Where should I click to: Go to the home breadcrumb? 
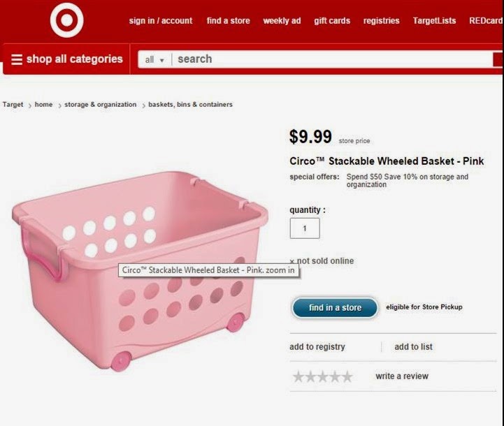coord(43,104)
